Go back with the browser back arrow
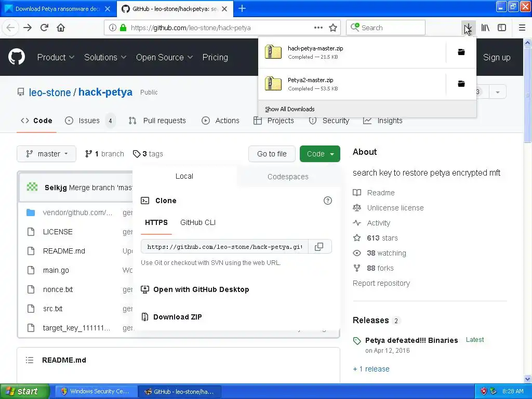This screenshot has height=399, width=532. coord(10,28)
